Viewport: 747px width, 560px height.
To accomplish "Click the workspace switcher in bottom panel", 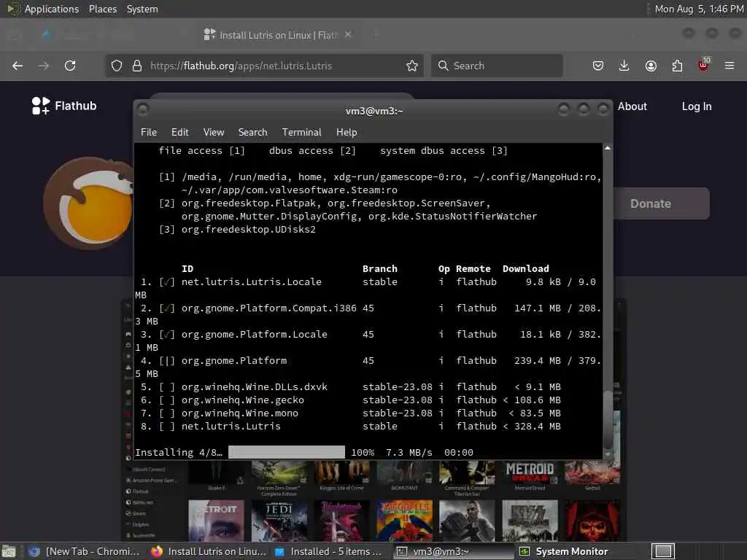I will click(x=663, y=551).
